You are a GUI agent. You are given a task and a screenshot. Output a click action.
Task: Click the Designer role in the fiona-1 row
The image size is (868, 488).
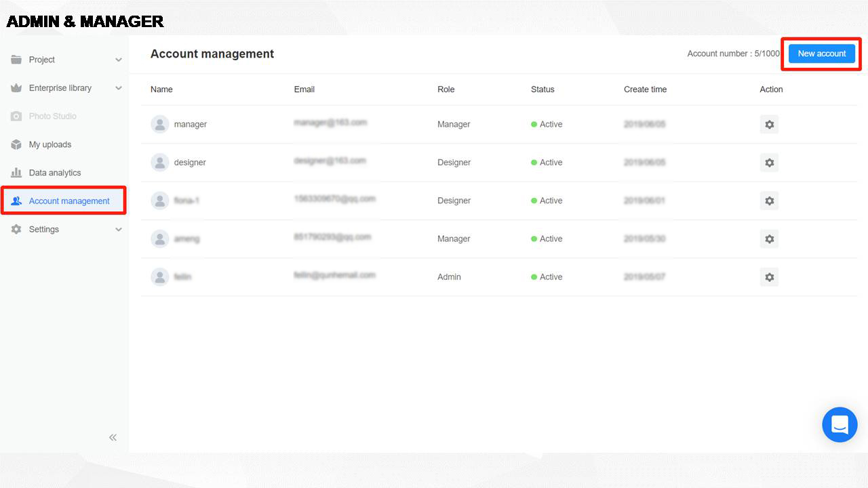click(x=454, y=201)
